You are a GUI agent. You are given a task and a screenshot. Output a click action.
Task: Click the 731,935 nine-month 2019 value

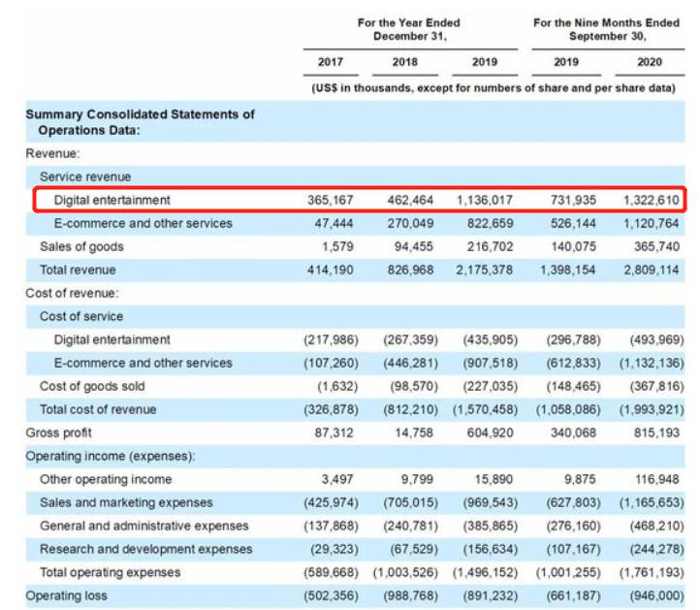coord(573,200)
